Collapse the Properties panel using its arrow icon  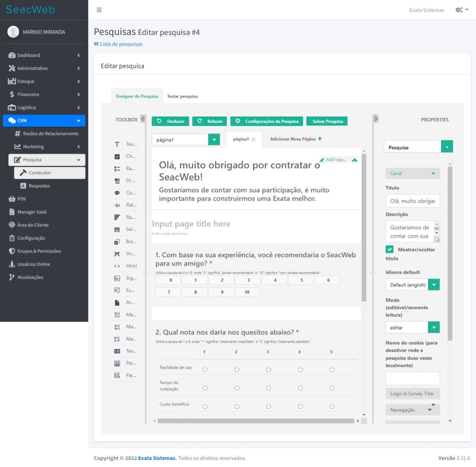coord(376,119)
